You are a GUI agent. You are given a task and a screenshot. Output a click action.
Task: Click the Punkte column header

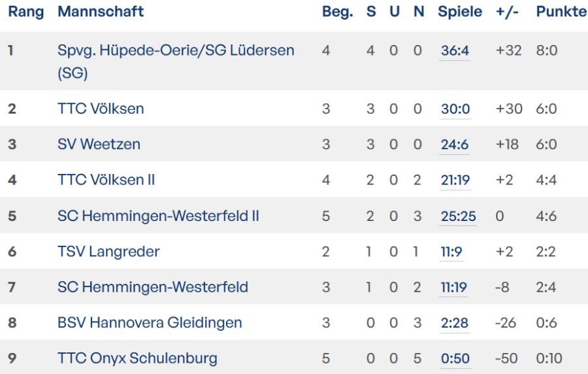pyautogui.click(x=561, y=12)
